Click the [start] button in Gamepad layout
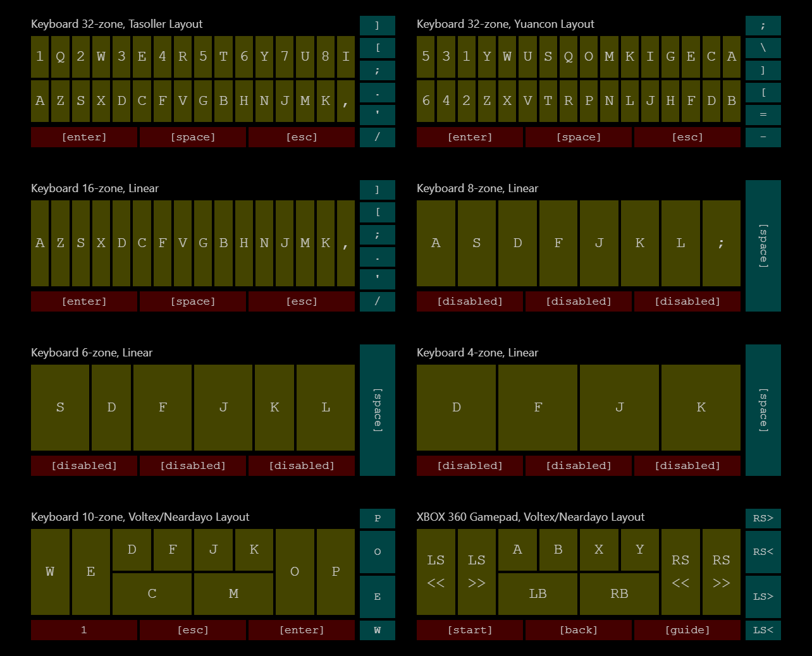Viewport: 812px width, 656px height. [470, 630]
